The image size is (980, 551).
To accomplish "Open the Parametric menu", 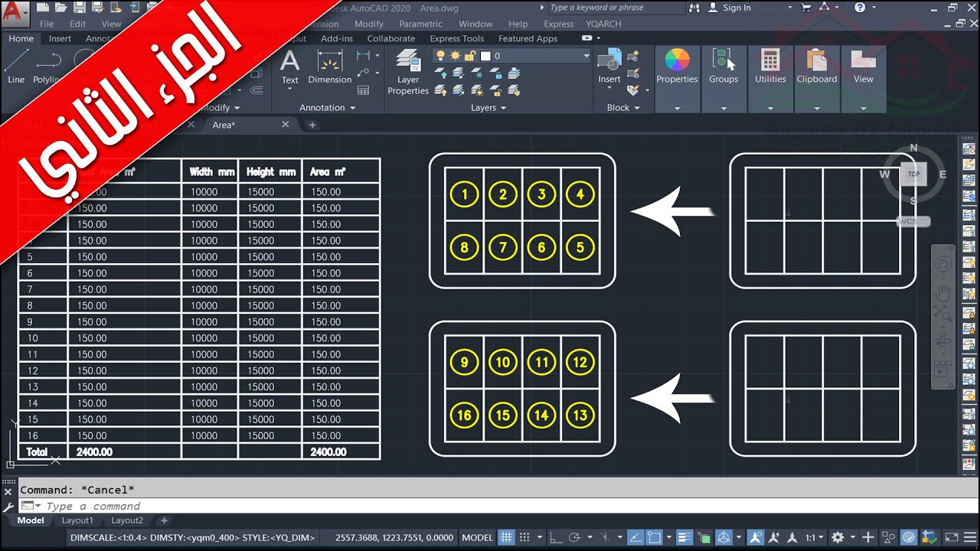I will tap(420, 24).
